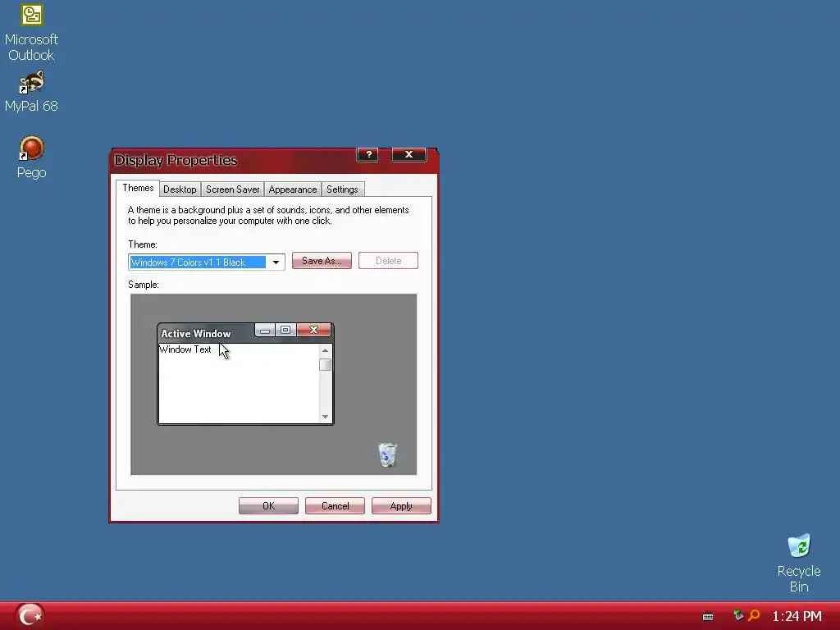840x630 pixels.
Task: Click the taskbar clock showing 1:24 PM
Action: (x=797, y=616)
